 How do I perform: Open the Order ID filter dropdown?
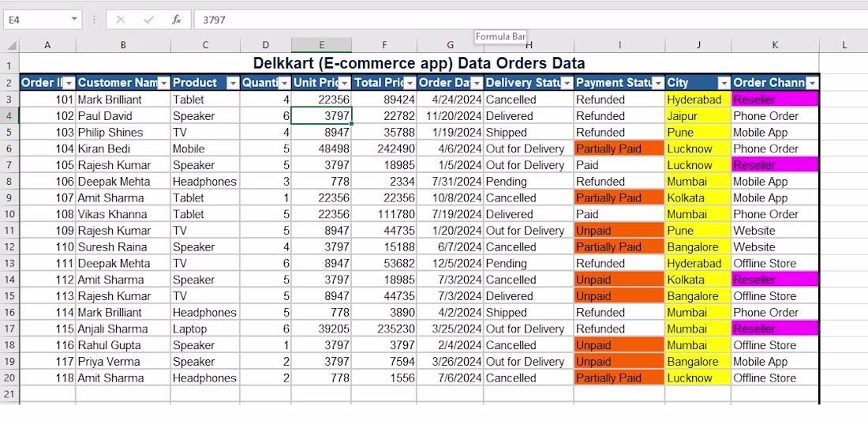69,84
